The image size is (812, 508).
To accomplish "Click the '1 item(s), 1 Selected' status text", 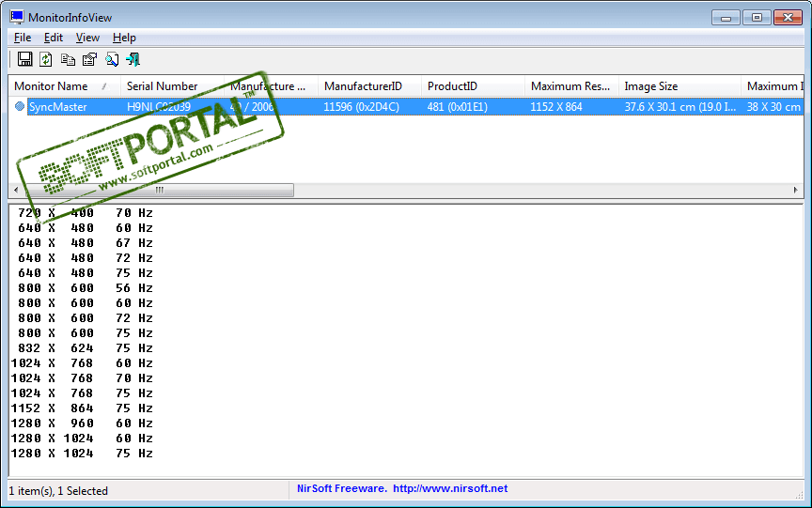I will pyautogui.click(x=58, y=491).
